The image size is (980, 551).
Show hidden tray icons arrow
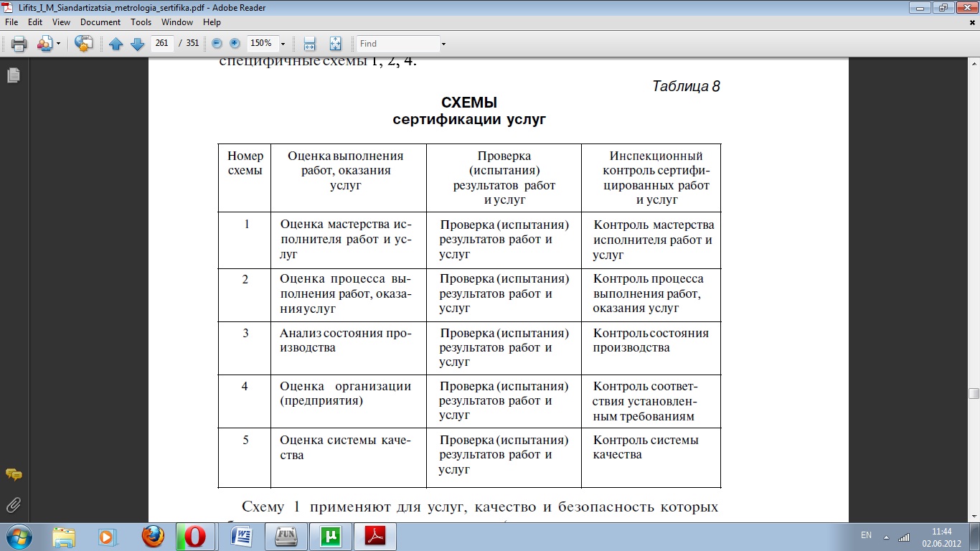pos(886,537)
